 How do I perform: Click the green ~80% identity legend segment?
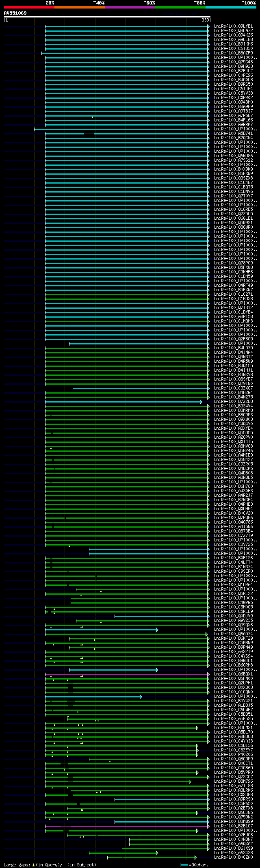180,7
